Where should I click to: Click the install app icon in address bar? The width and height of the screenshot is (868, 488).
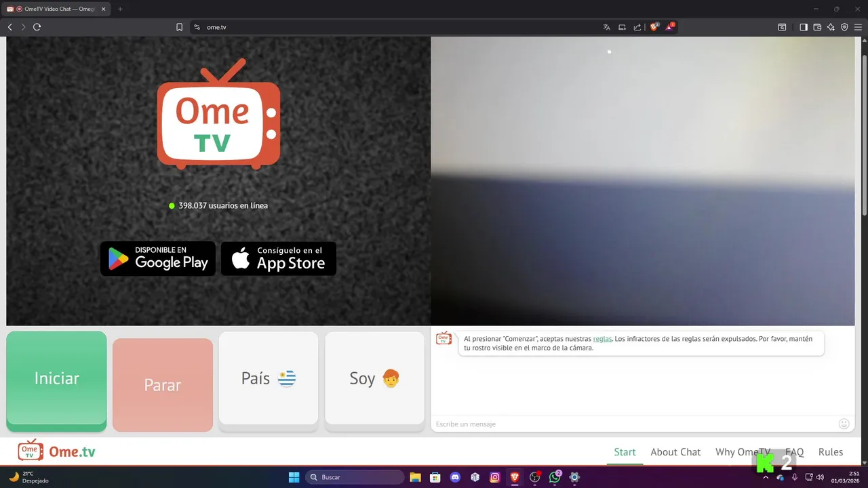point(622,27)
